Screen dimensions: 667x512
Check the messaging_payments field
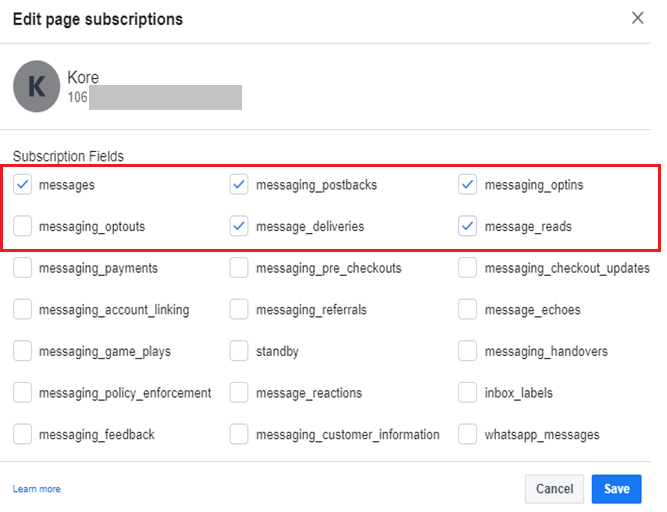[22, 268]
